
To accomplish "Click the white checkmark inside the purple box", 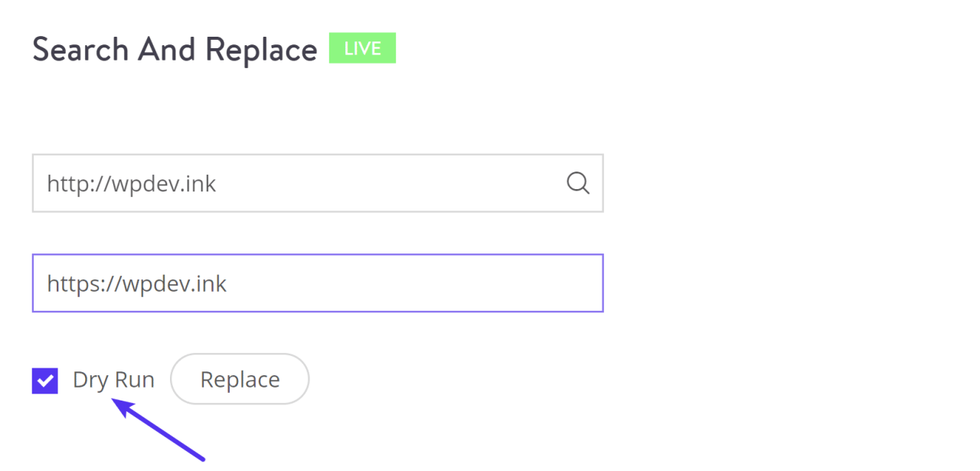I will tap(46, 381).
